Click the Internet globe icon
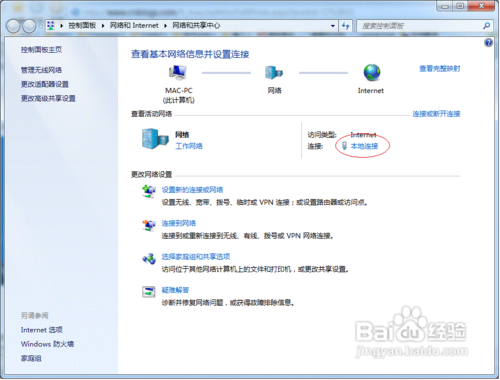 click(372, 72)
